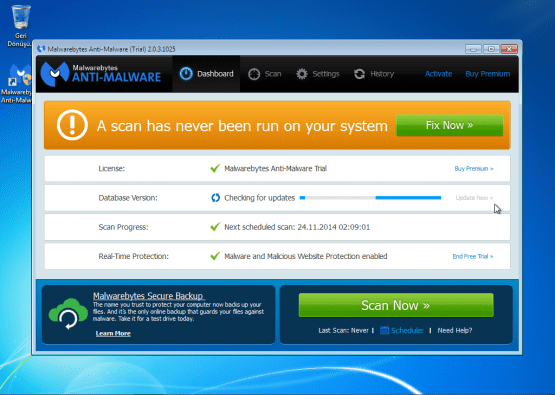Click the Fix Now button

(x=450, y=125)
